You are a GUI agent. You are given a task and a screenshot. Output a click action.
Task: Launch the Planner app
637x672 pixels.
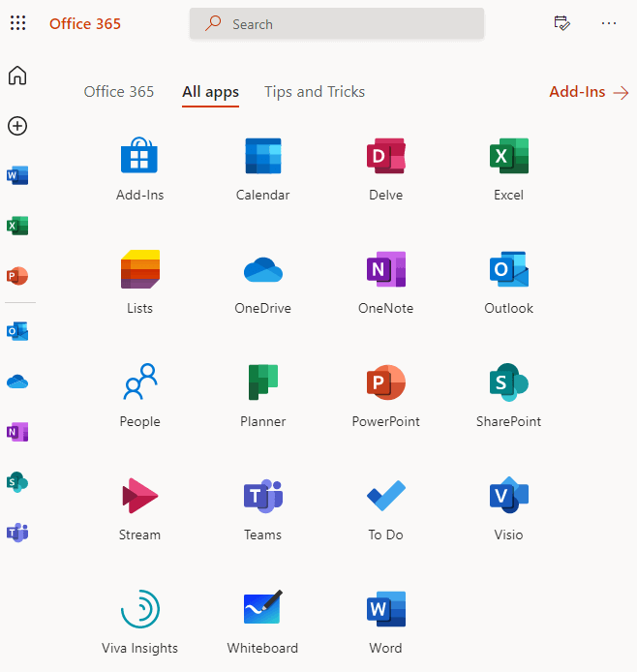pyautogui.click(x=262, y=383)
